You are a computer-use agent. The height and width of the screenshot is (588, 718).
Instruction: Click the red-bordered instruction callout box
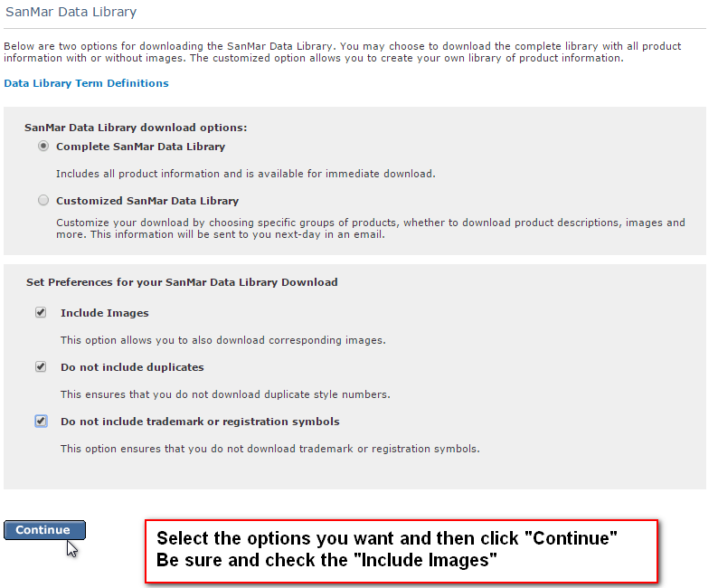(x=401, y=550)
